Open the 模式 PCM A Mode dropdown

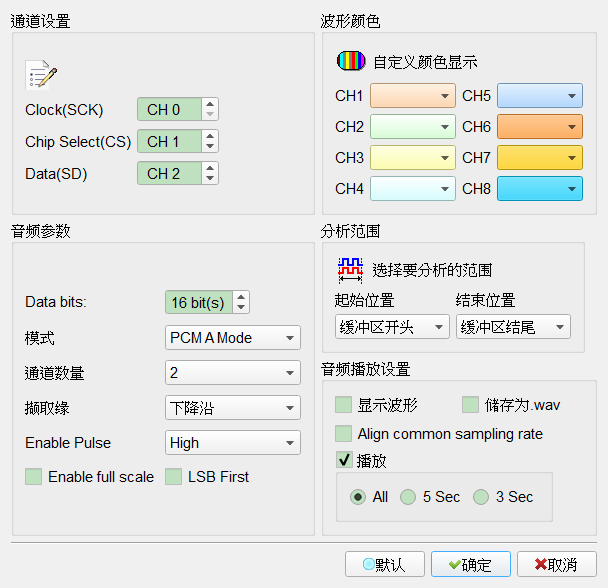click(x=233, y=337)
